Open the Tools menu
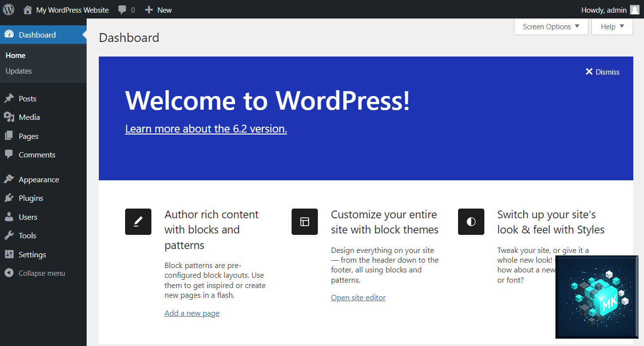 pos(43,235)
